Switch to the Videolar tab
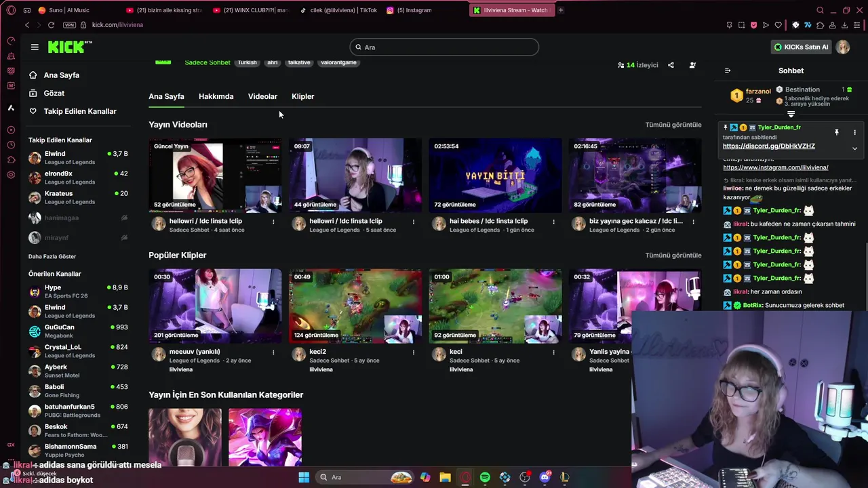 (x=262, y=96)
